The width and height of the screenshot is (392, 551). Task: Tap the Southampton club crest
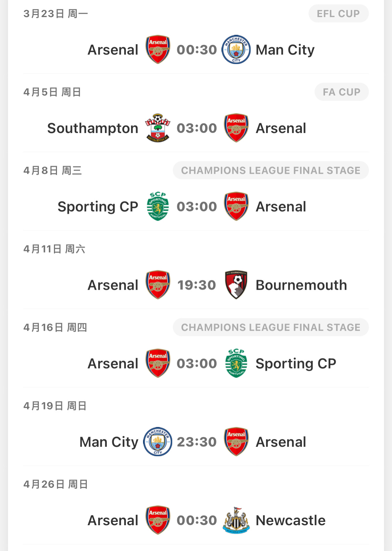[x=157, y=128]
